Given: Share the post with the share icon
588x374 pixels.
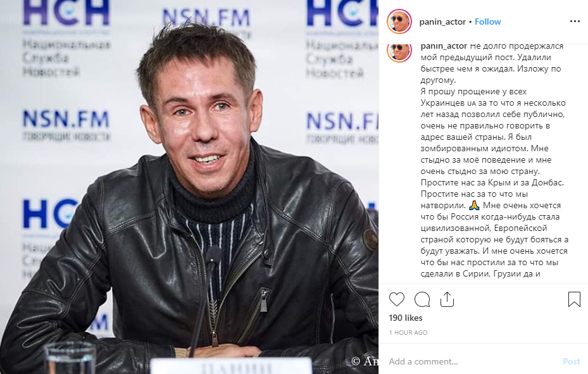Looking at the screenshot, I should point(447,299).
